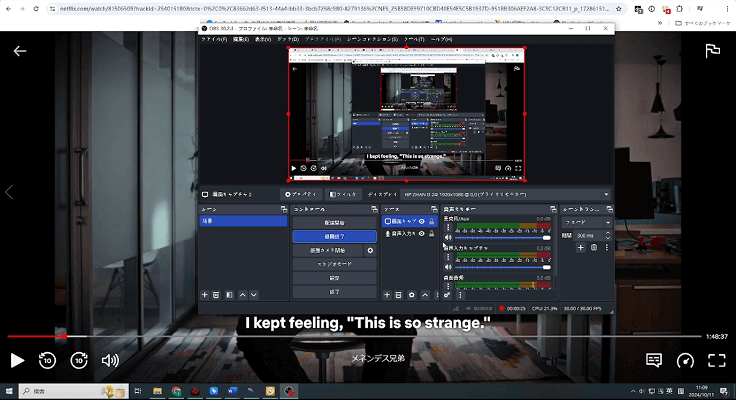Add a new OBS scene transition

581,247
